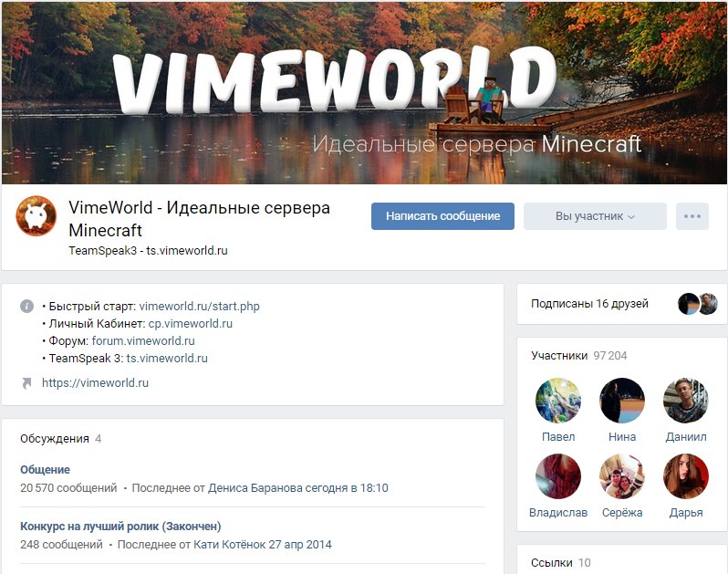The height and width of the screenshot is (574, 728).
Task: Open Серёжа's member avatar
Action: click(622, 476)
